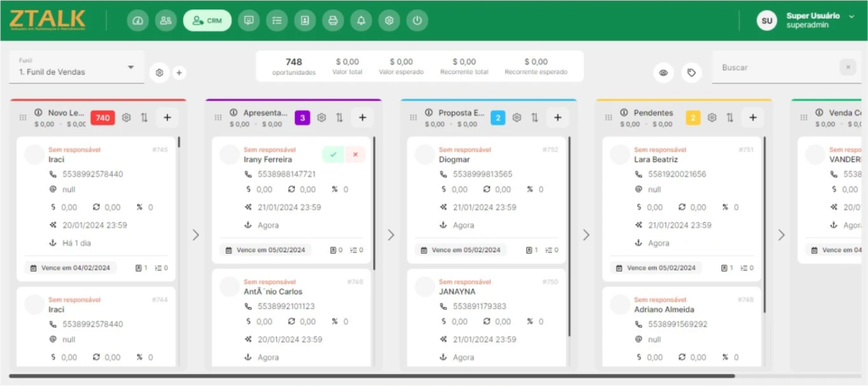
Task: Select the CRM tab in header
Action: (x=207, y=20)
